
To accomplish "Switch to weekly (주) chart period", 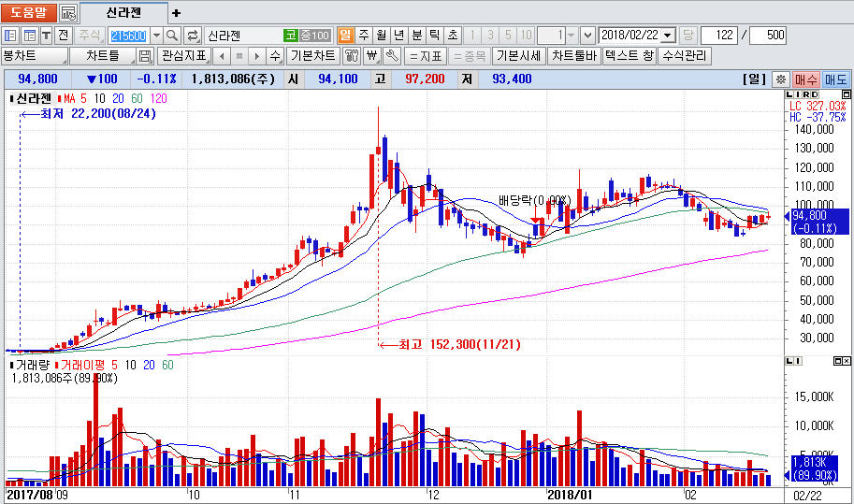I will pyautogui.click(x=364, y=36).
